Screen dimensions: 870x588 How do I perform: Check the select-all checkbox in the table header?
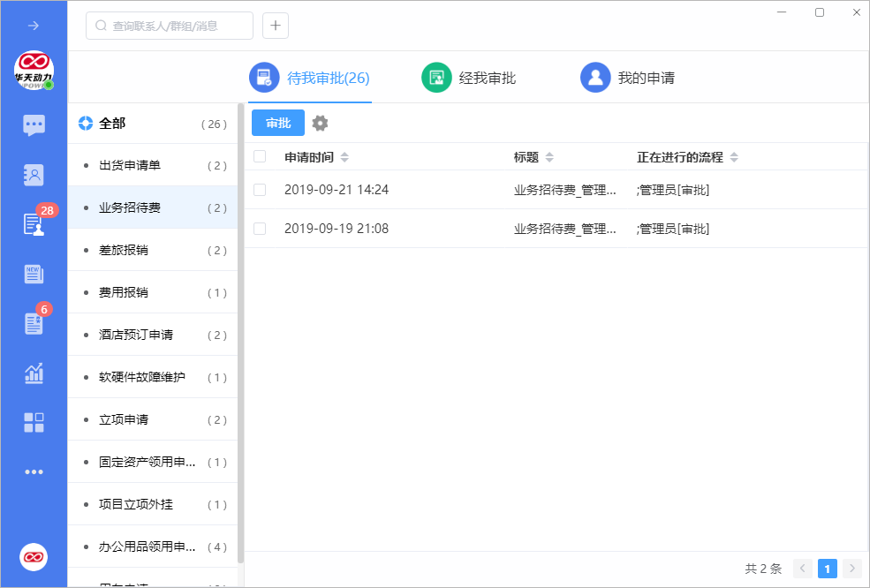tap(259, 156)
